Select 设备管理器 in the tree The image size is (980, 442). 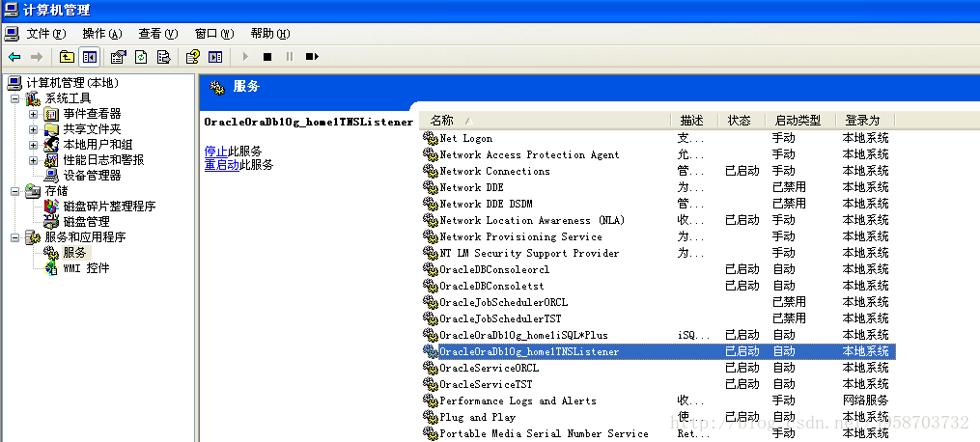point(92,176)
